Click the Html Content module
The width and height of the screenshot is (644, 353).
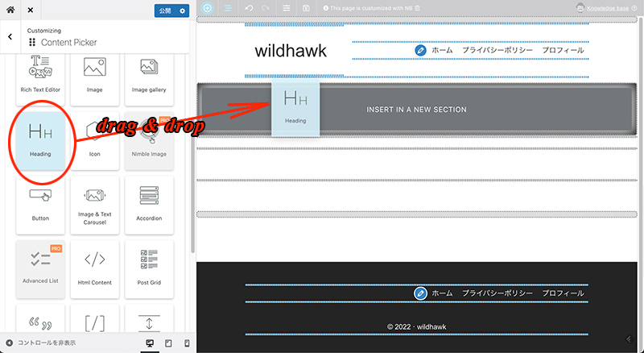coord(94,267)
